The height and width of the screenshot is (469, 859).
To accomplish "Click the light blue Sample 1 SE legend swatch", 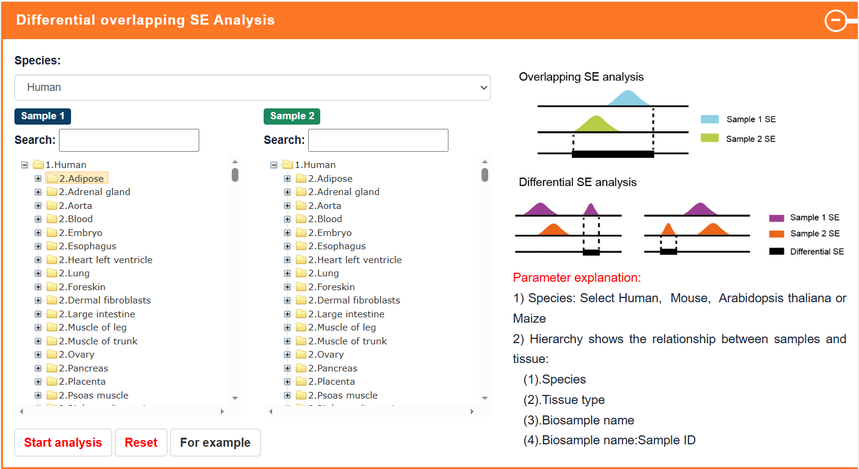I will 710,119.
